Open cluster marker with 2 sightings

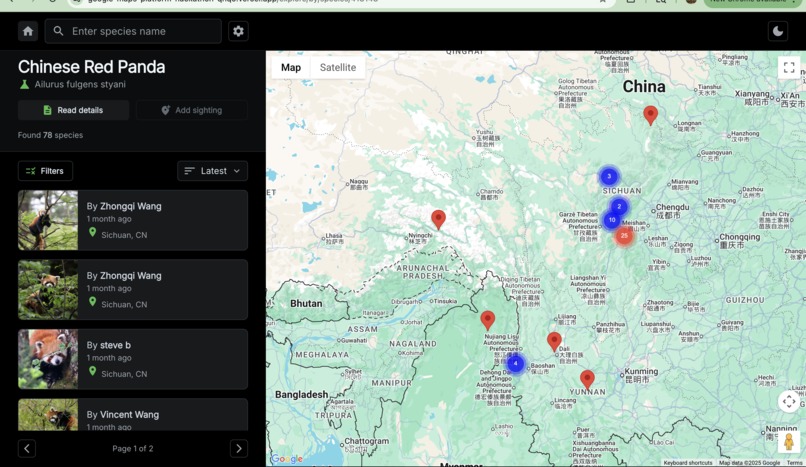point(619,207)
